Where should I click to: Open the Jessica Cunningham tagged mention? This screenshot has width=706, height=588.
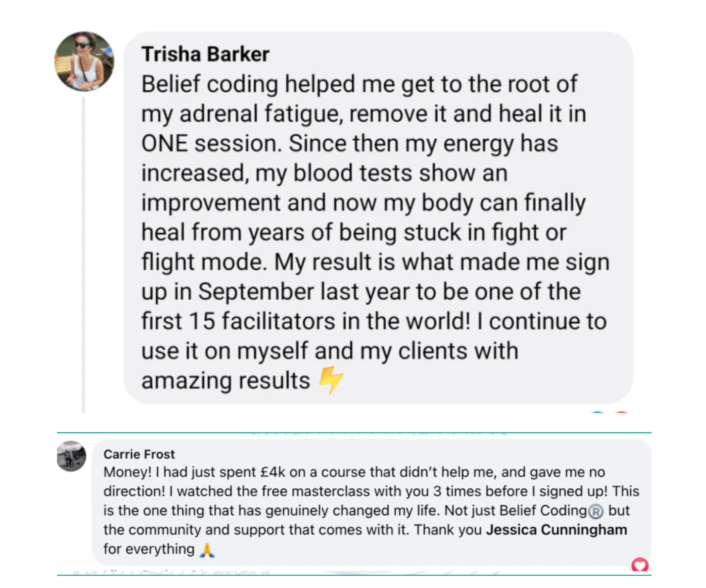(556, 530)
